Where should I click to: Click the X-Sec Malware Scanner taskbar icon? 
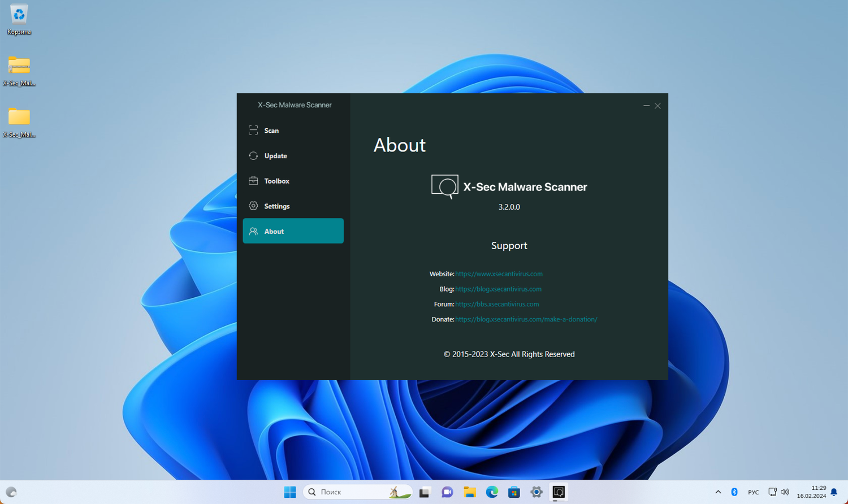pyautogui.click(x=559, y=492)
